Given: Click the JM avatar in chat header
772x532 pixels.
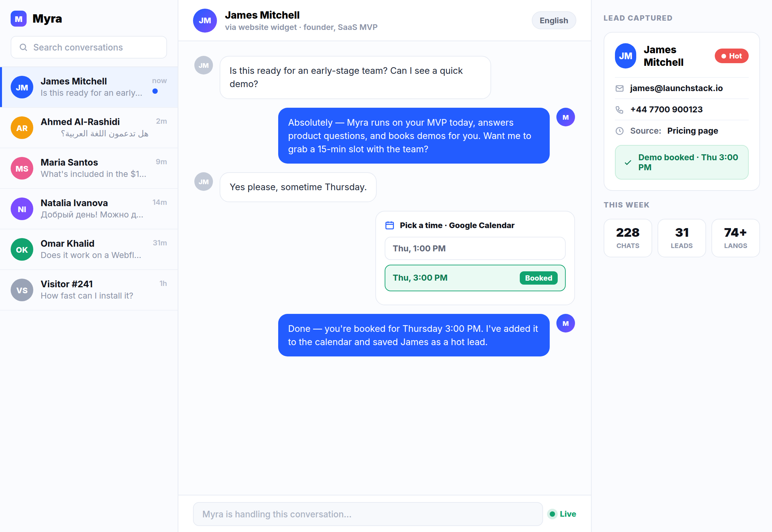Looking at the screenshot, I should (205, 21).
